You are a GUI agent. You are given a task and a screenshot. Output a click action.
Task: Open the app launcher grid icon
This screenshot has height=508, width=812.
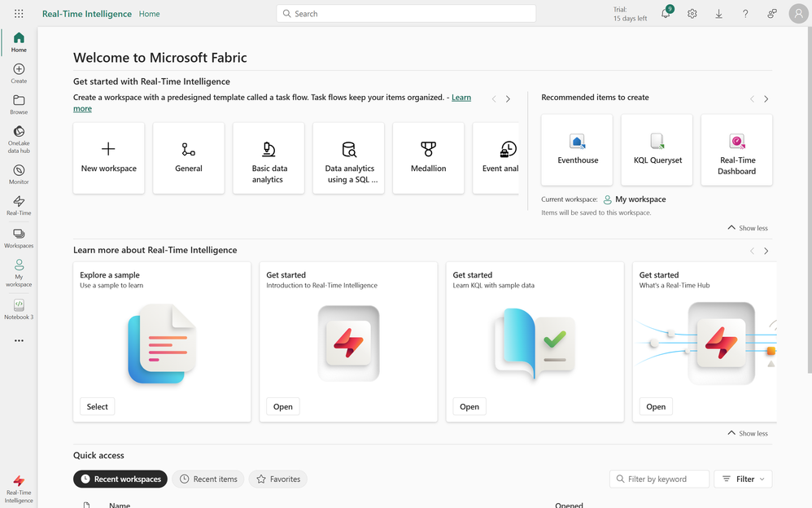coord(19,14)
